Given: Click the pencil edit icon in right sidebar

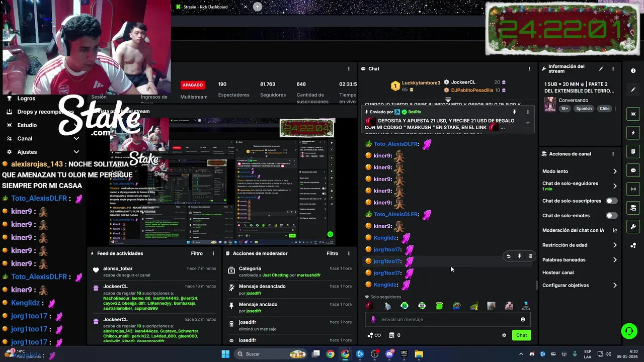Looking at the screenshot, I should [x=633, y=89].
